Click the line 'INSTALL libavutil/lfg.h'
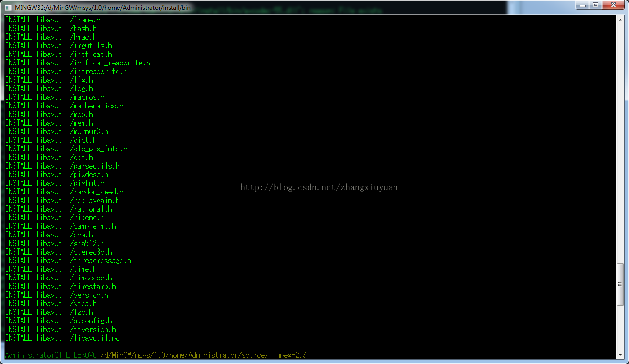 point(49,80)
